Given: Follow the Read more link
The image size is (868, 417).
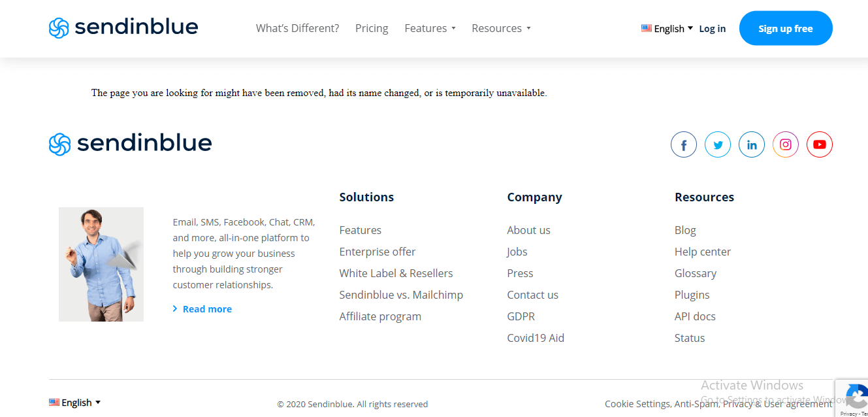Looking at the screenshot, I should (x=206, y=309).
